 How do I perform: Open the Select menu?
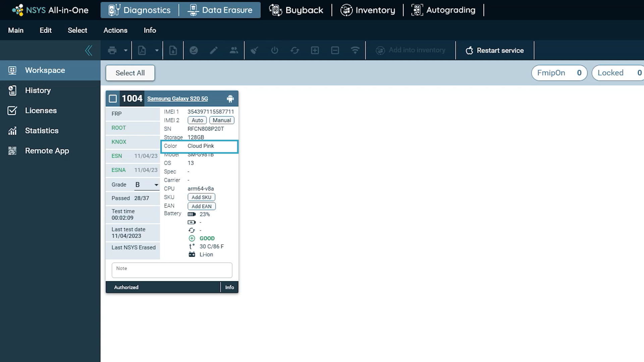[77, 30]
